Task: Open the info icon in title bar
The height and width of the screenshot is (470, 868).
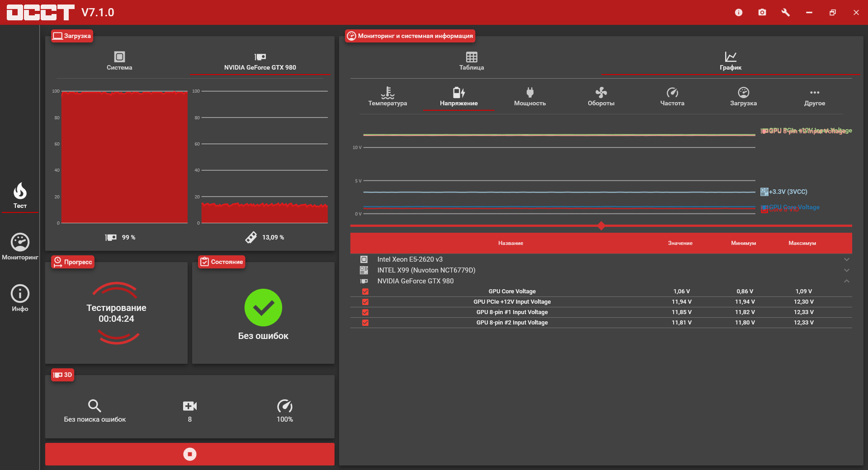Action: pos(739,13)
